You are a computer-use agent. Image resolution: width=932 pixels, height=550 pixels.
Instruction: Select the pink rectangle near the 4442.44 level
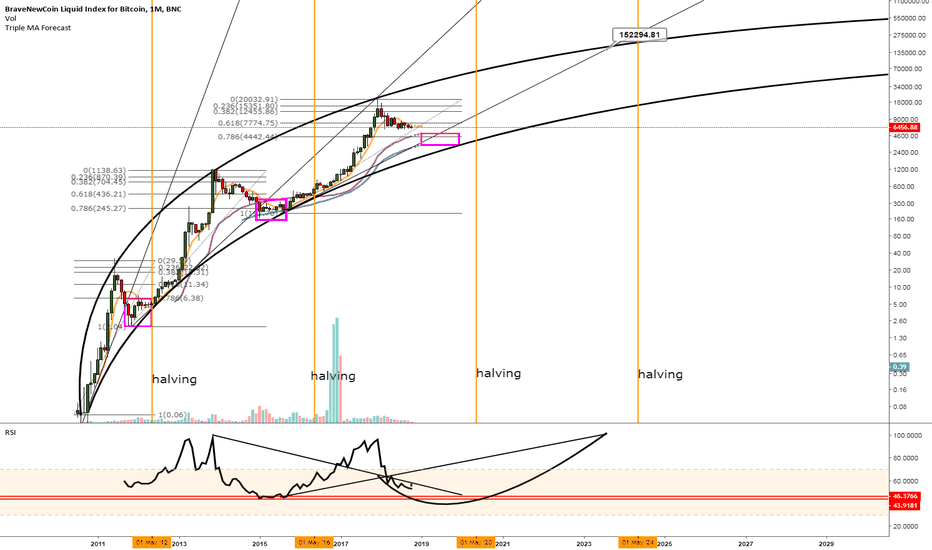click(440, 140)
